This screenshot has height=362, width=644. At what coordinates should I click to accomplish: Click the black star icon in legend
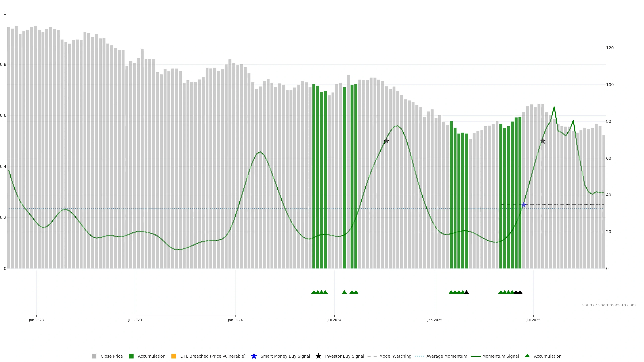click(x=318, y=356)
